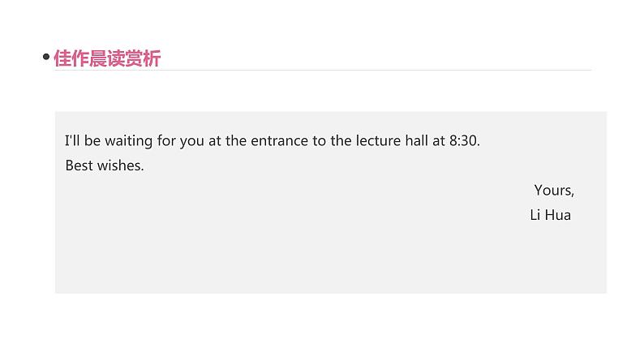Click the word "for" after "waiting"

(166, 140)
